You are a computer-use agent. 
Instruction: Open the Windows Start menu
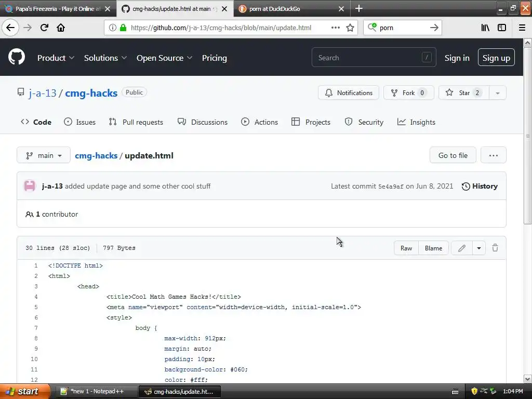tap(25, 391)
